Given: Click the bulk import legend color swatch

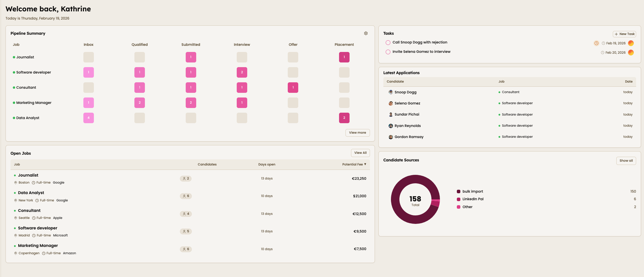Looking at the screenshot, I should click(x=459, y=191).
